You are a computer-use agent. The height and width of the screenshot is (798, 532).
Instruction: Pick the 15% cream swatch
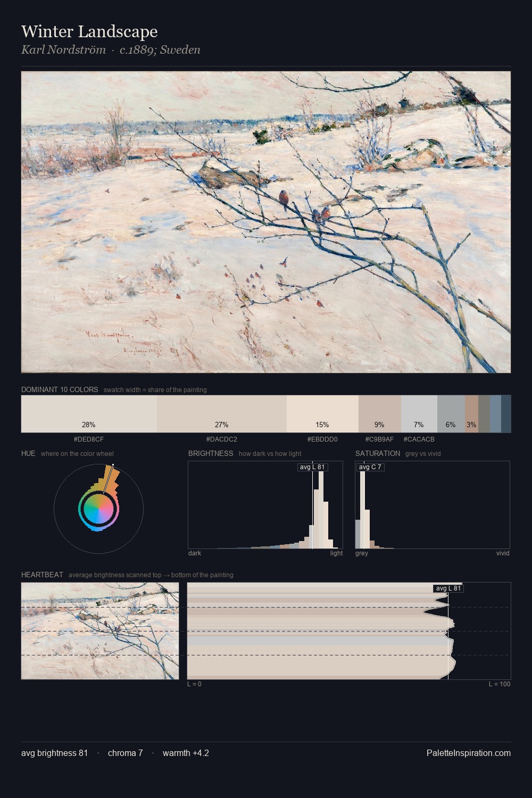[x=322, y=413]
